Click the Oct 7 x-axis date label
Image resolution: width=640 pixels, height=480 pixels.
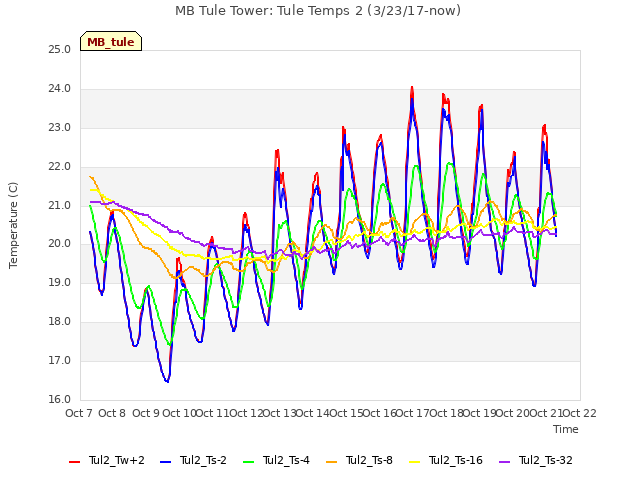click(x=79, y=413)
